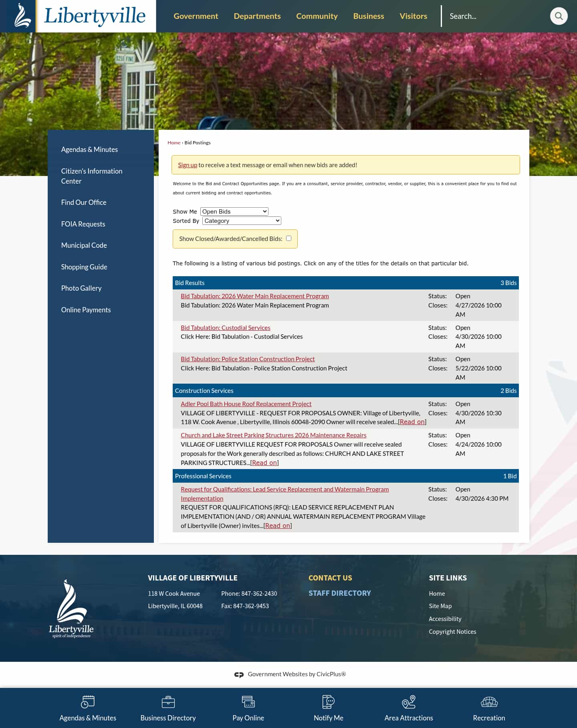Select Municipal Code in the sidebar
This screenshot has height=728, width=577.
click(x=84, y=245)
